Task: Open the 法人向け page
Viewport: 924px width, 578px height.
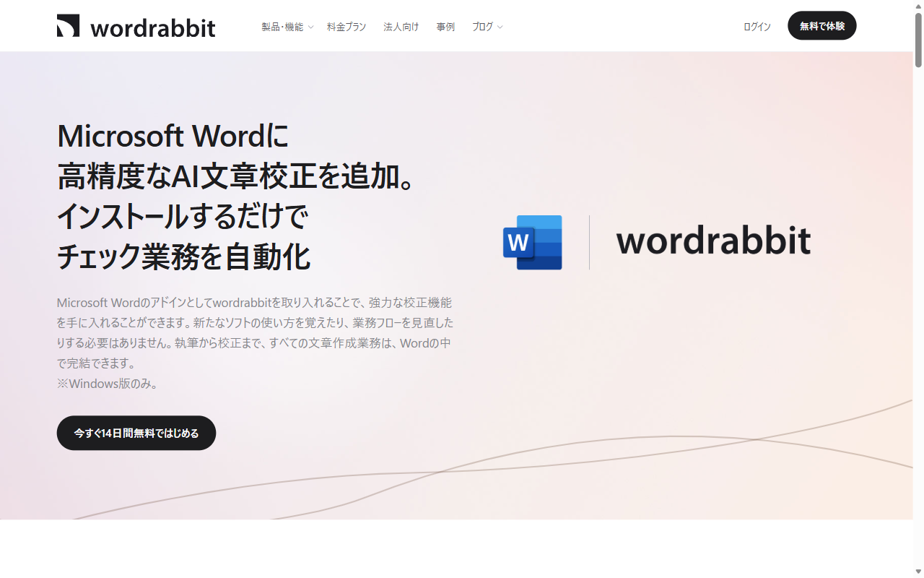Action: click(401, 27)
